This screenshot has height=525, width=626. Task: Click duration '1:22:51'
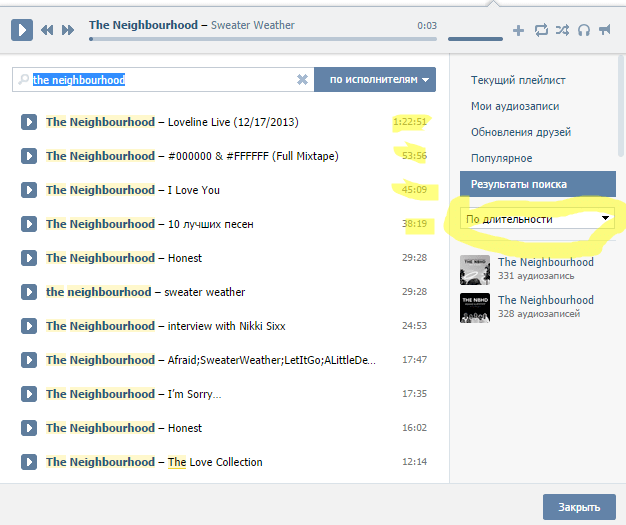pos(410,121)
